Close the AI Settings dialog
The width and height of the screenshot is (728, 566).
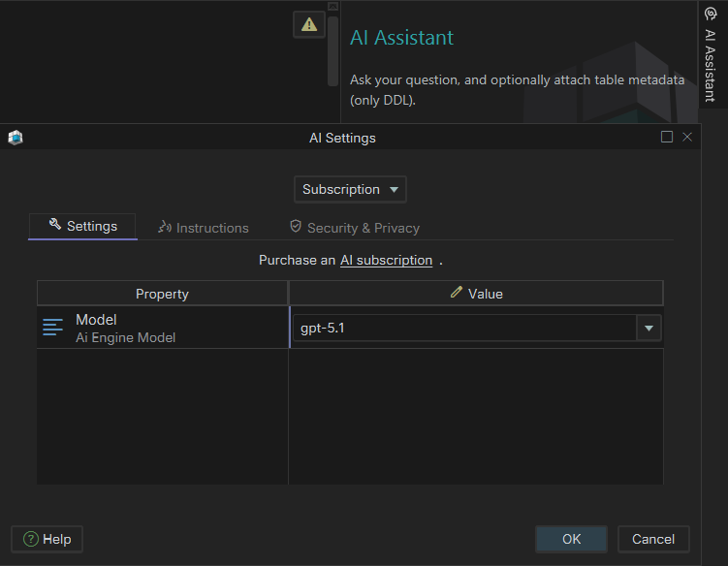coord(687,137)
